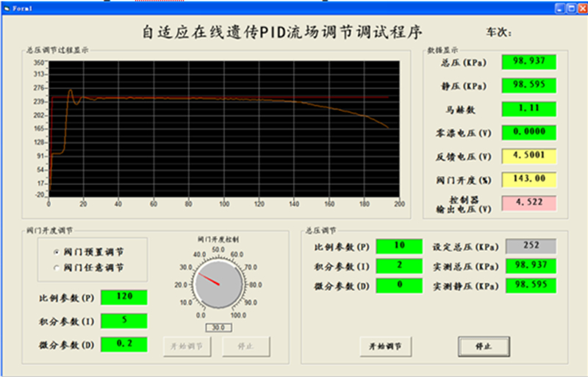Image resolution: width=588 pixels, height=377 pixels.
Task: Click the Form1 title bar icon
Action: coord(6,6)
